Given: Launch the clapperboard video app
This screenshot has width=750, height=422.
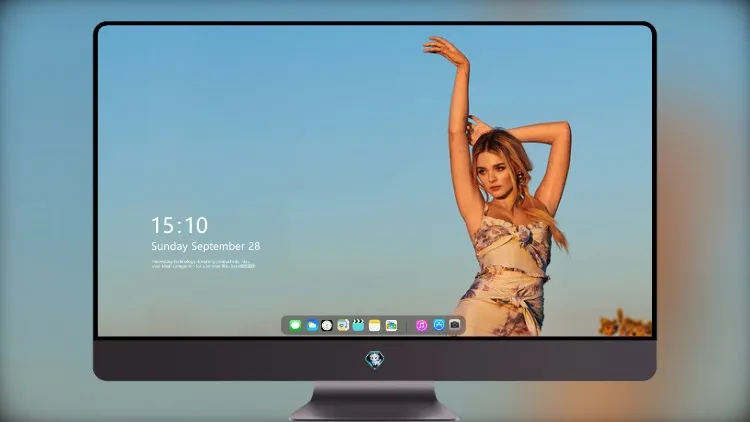Looking at the screenshot, I should pyautogui.click(x=358, y=325).
